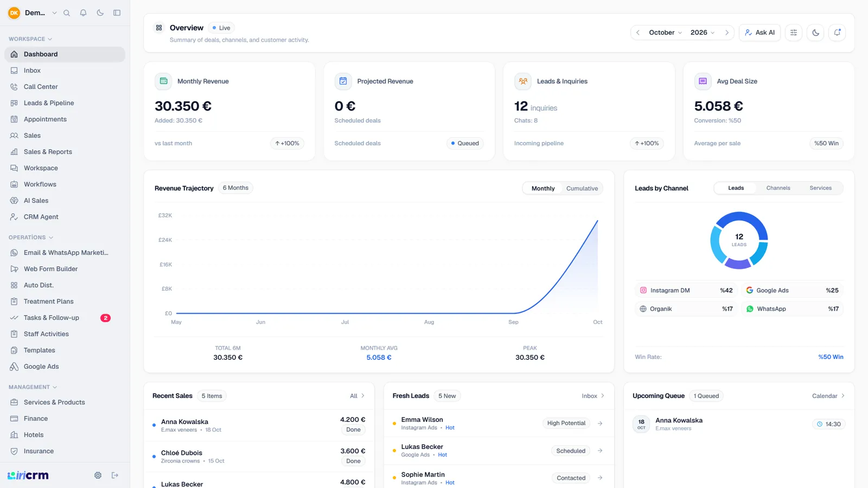This screenshot has width=868, height=488.
Task: Open Hotels page
Action: click(x=65, y=435)
